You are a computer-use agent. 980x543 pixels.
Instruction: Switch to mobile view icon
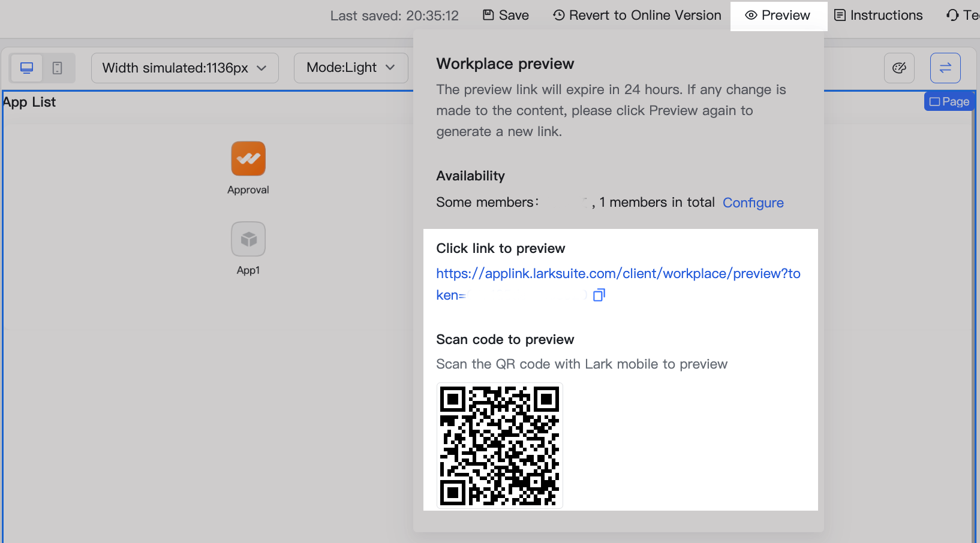58,68
